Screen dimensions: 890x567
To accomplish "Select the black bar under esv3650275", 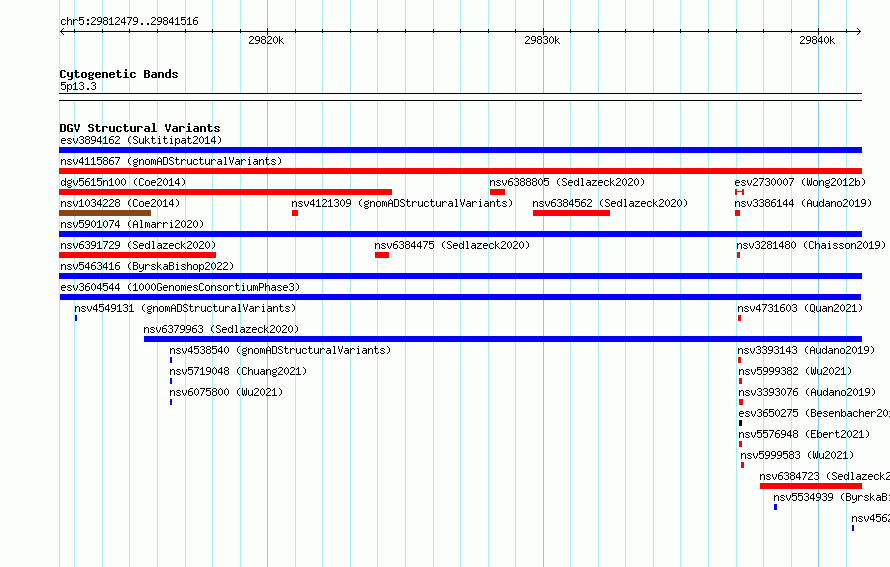I will tap(740, 423).
